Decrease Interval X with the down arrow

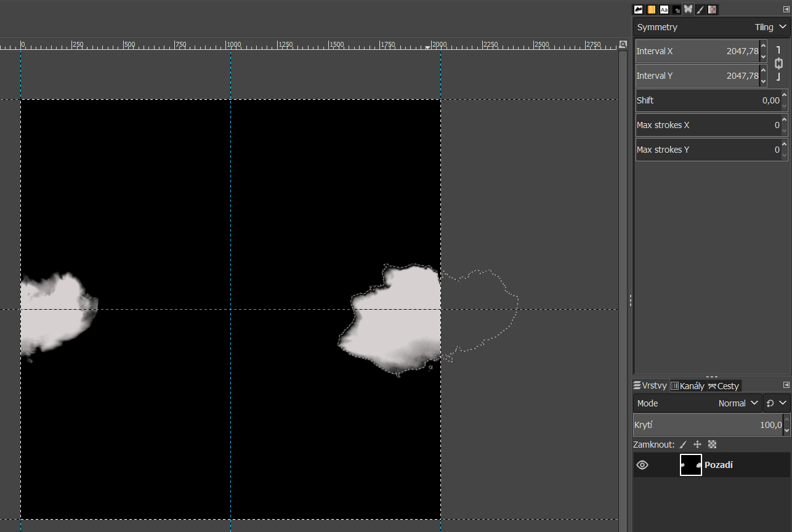pyautogui.click(x=764, y=57)
